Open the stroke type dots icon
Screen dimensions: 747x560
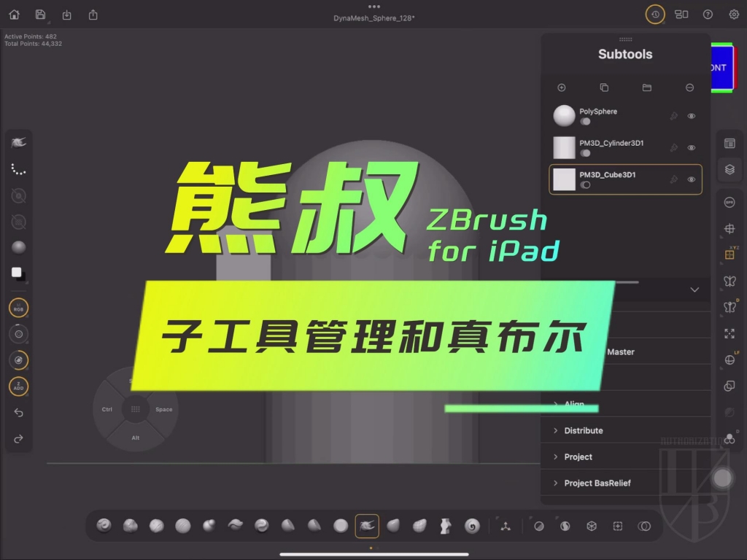[18, 169]
